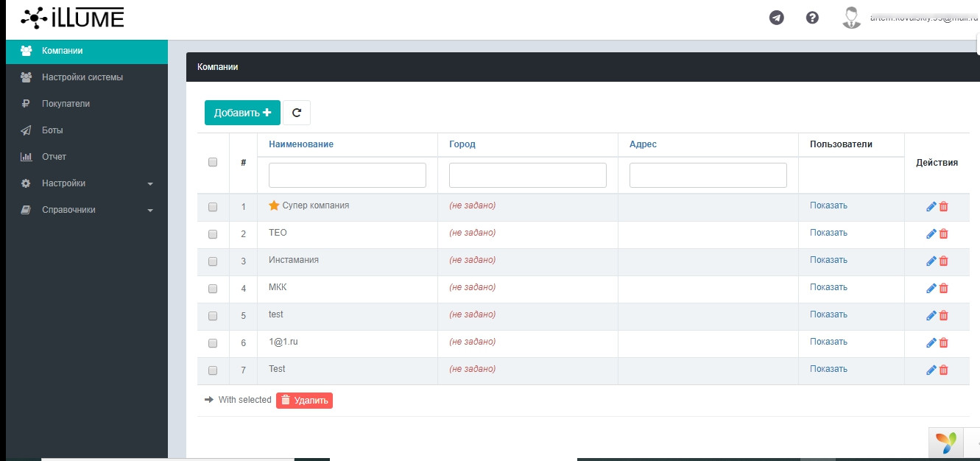Delete the ТЕО company
The width and height of the screenshot is (980, 461).
coord(944,234)
